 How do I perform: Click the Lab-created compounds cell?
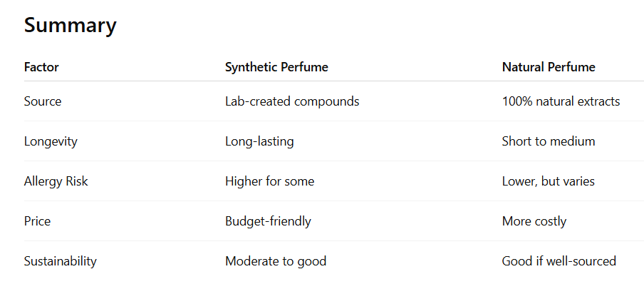(x=292, y=101)
